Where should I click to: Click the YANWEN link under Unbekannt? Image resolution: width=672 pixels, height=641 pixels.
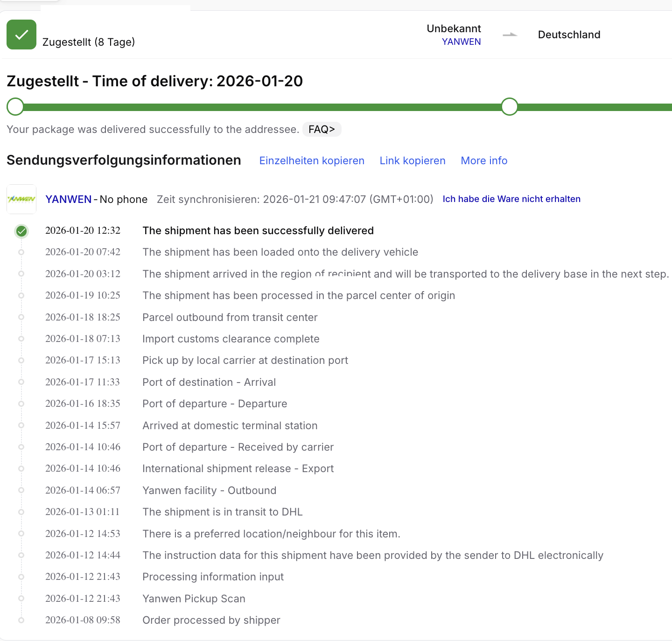[461, 42]
